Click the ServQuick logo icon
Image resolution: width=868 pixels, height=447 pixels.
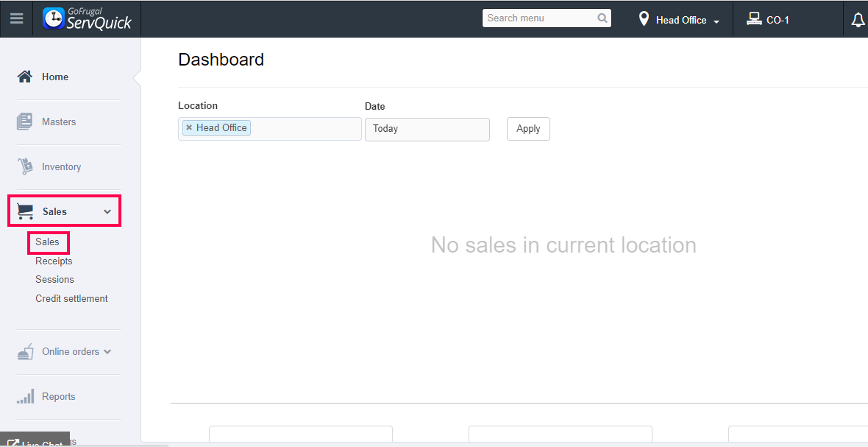54,19
